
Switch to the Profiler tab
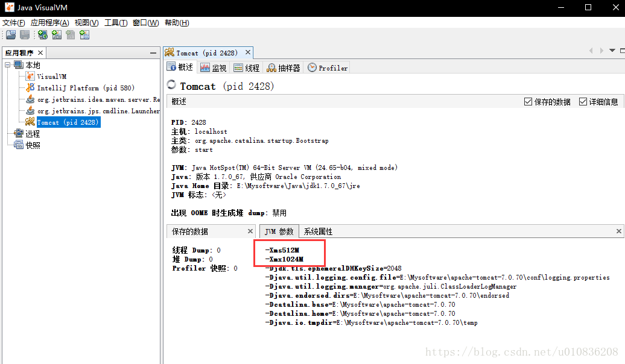[327, 67]
